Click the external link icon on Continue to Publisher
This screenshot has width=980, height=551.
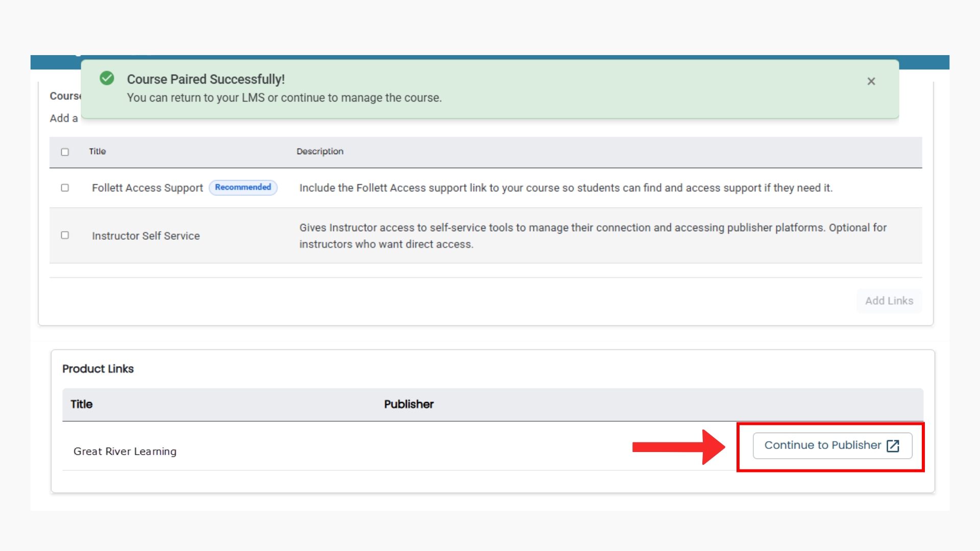893,445
